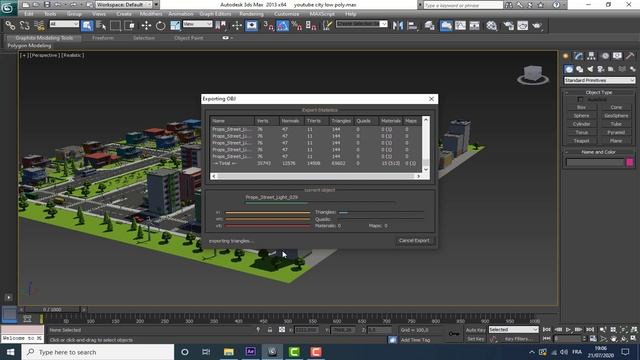Click the Align tool icon
640x360 pixels.
click(x=413, y=26)
